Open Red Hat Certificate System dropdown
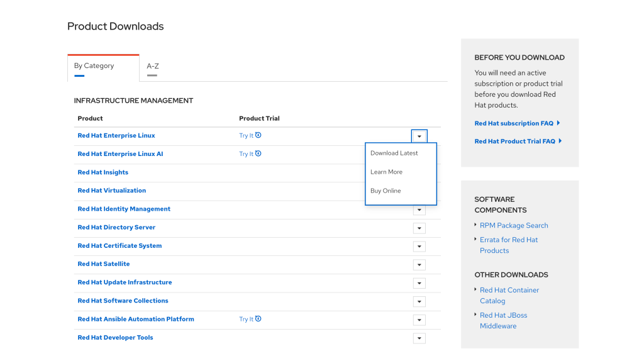The width and height of the screenshot is (644, 356). [419, 247]
